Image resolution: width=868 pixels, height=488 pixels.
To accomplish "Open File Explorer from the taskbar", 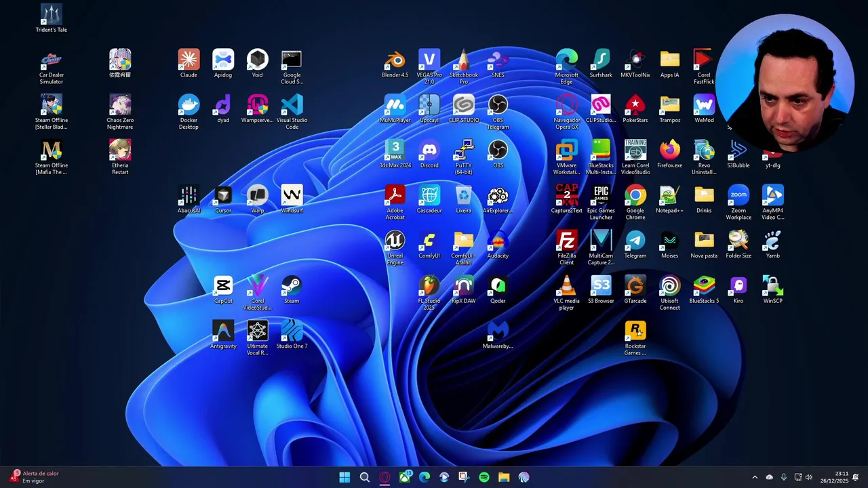I will tap(504, 477).
